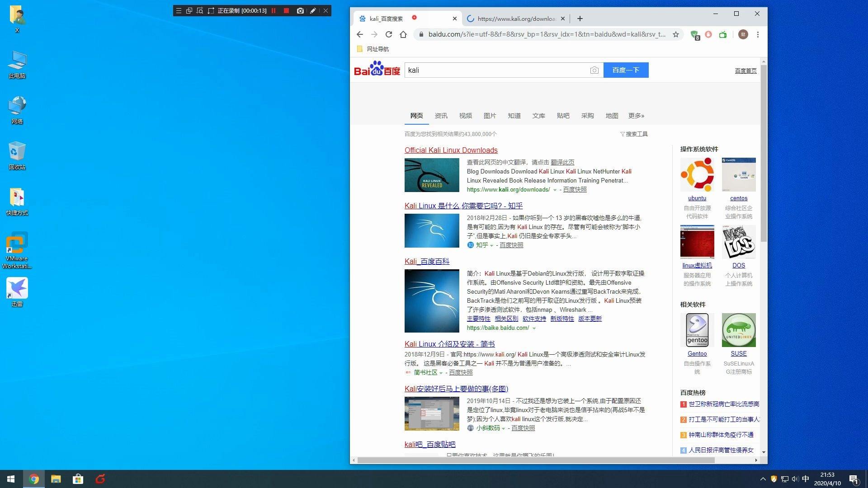Open a new Chrome tab
This screenshot has width=868, height=488.
[x=580, y=19]
